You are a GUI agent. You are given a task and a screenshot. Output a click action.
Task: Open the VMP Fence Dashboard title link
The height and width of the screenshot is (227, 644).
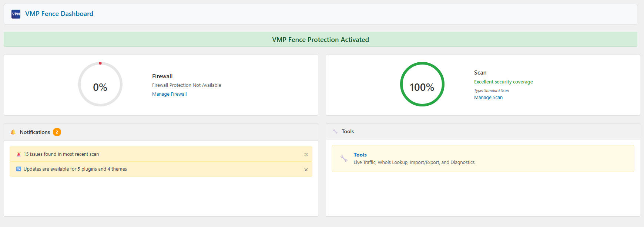(x=59, y=14)
